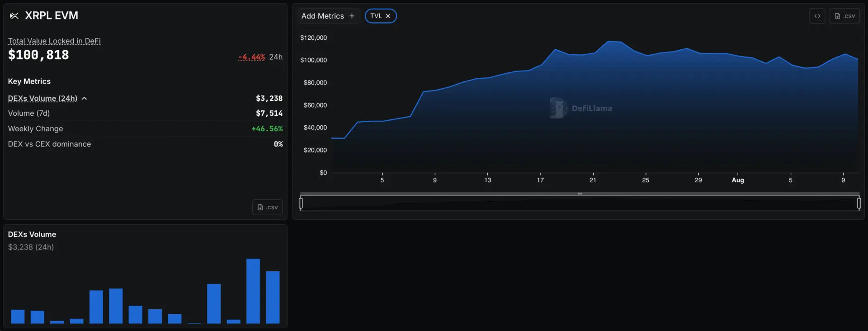The height and width of the screenshot is (331, 868).
Task: Open the Add Metrics menu
Action: coord(328,16)
